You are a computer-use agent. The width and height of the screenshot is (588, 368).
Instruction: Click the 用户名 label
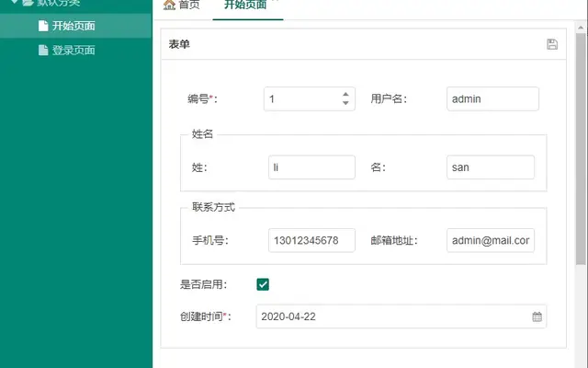389,98
